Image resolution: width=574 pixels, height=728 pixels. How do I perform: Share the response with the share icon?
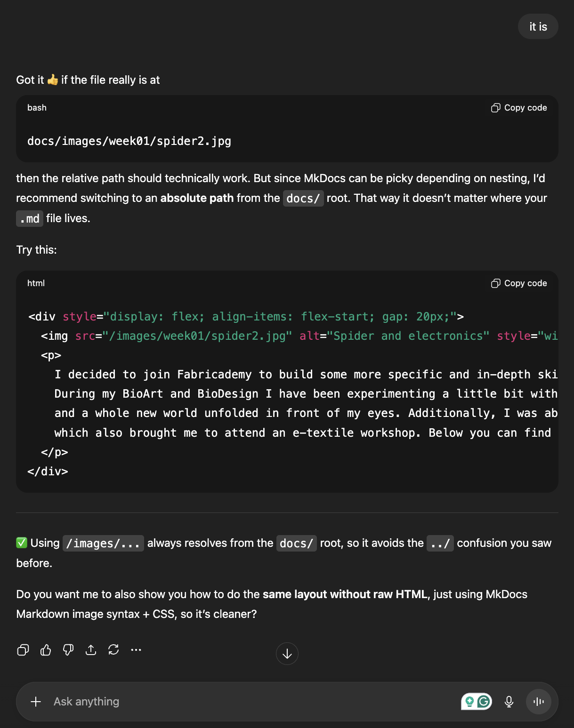click(91, 650)
